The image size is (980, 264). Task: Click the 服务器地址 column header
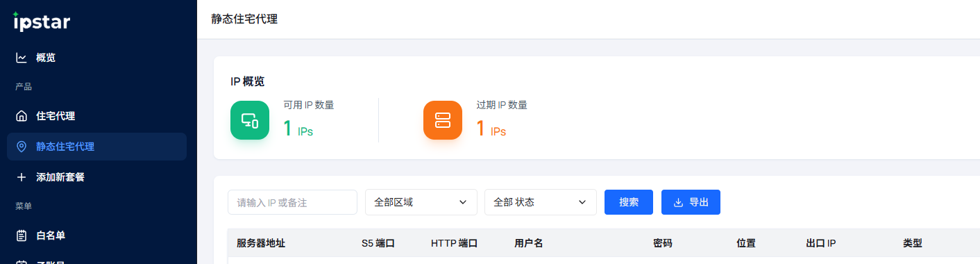[261, 243]
